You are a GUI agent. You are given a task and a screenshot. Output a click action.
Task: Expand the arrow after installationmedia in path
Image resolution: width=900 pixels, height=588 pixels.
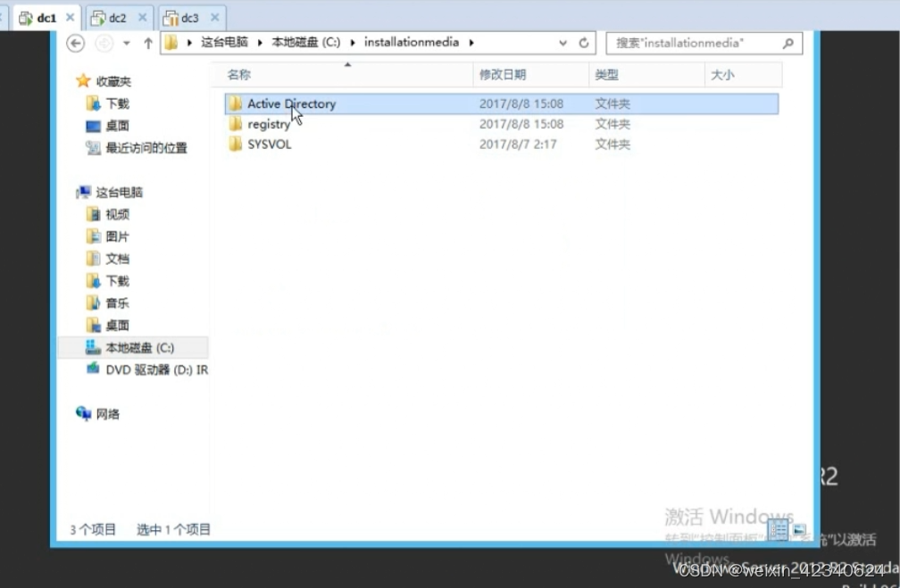click(471, 43)
